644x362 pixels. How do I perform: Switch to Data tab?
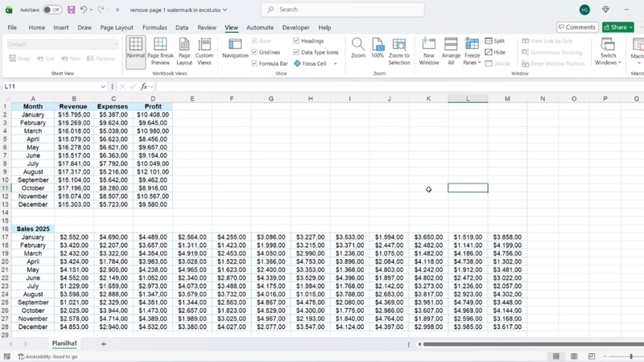[x=182, y=27]
